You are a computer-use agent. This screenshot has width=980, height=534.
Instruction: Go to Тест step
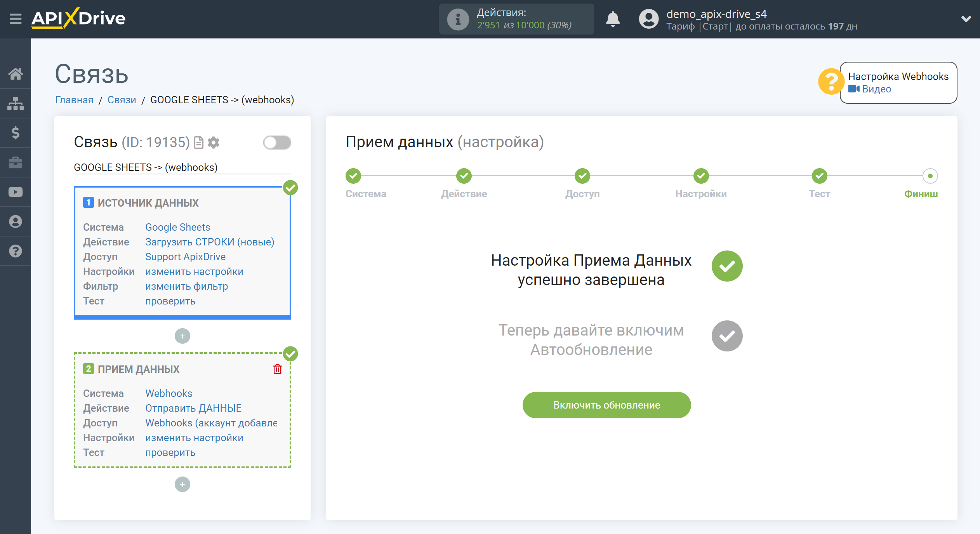tap(820, 176)
